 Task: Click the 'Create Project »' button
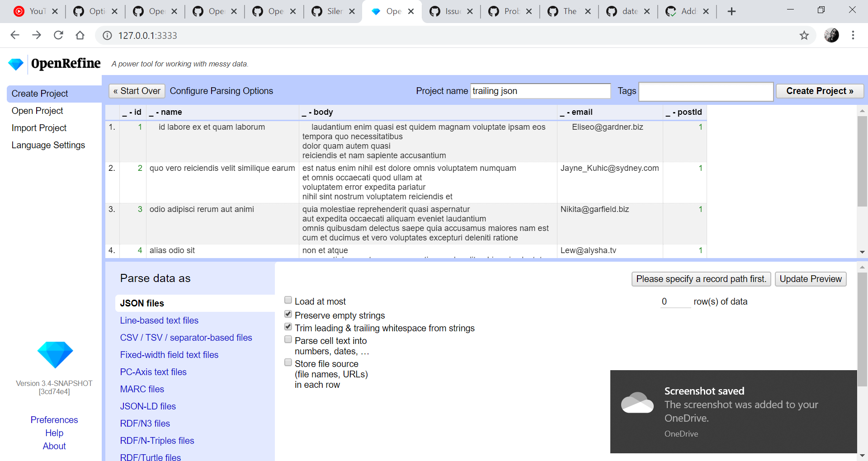820,91
